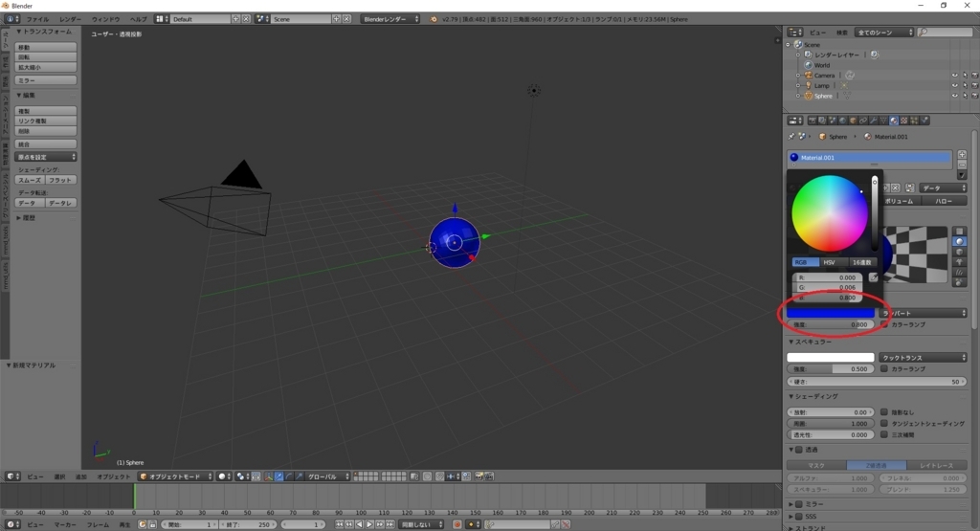Open the Particles properties tab icon

[x=914, y=121]
